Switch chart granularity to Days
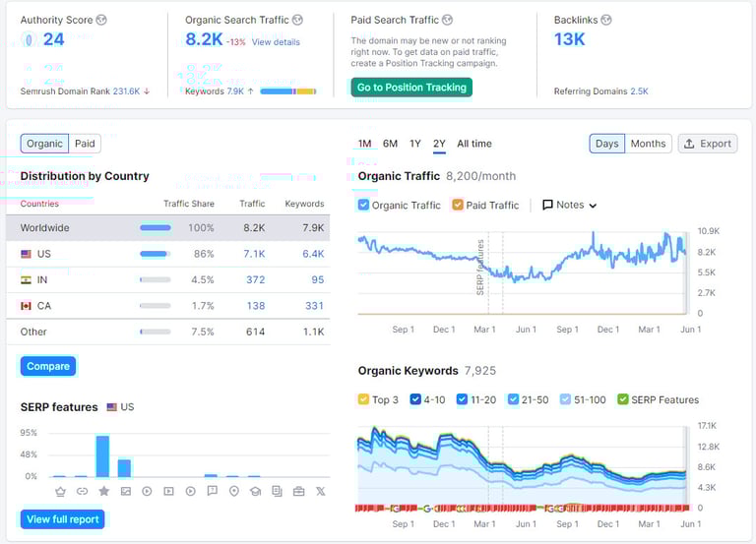The width and height of the screenshot is (756, 544). click(607, 144)
